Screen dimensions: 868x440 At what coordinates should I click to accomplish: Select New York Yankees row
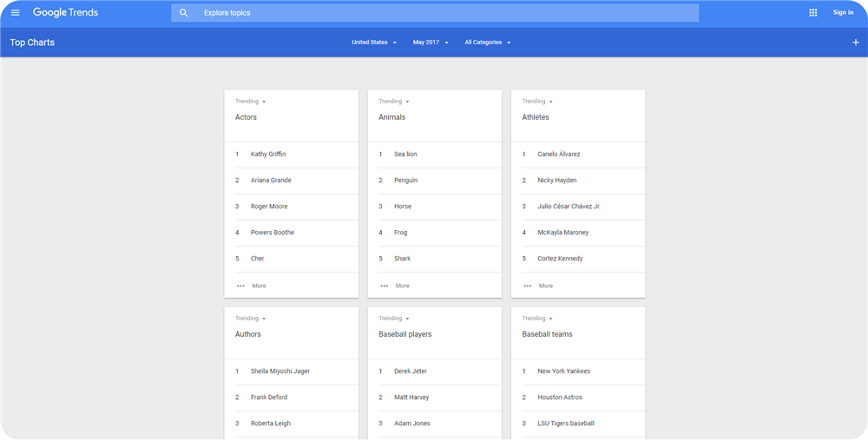coord(578,371)
